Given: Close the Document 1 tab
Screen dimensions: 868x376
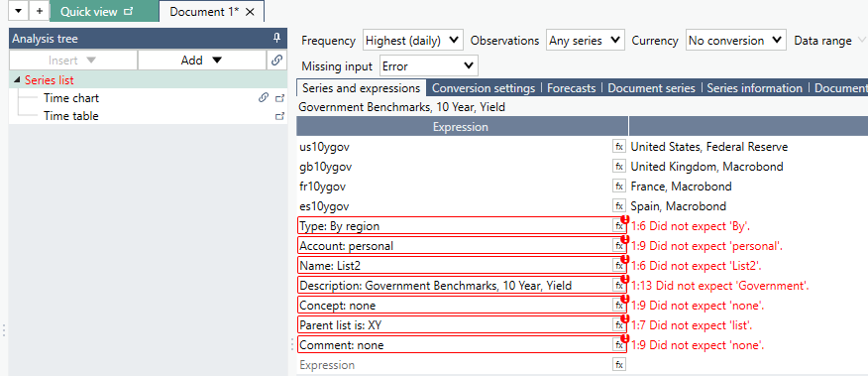Looking at the screenshot, I should pos(251,12).
